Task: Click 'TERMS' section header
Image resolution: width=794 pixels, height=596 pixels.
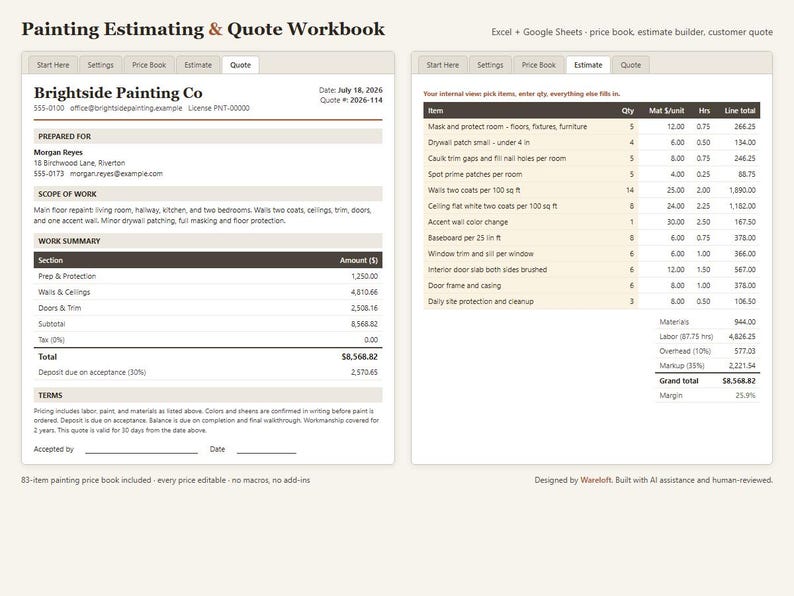Action: point(208,395)
